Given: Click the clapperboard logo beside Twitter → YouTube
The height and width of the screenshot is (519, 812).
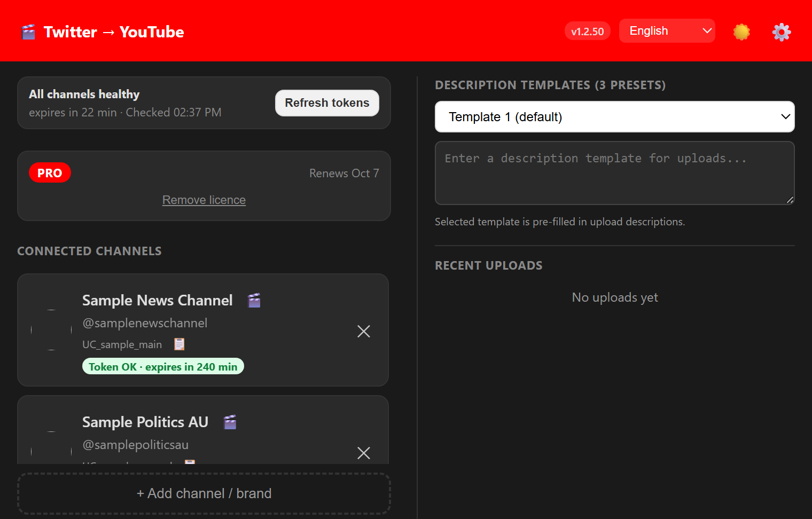Looking at the screenshot, I should [28, 32].
